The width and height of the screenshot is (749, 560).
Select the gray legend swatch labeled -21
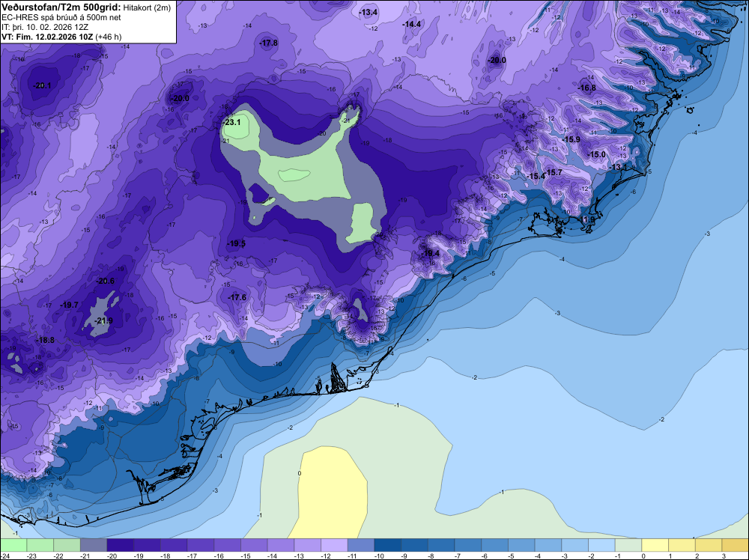click(x=94, y=545)
